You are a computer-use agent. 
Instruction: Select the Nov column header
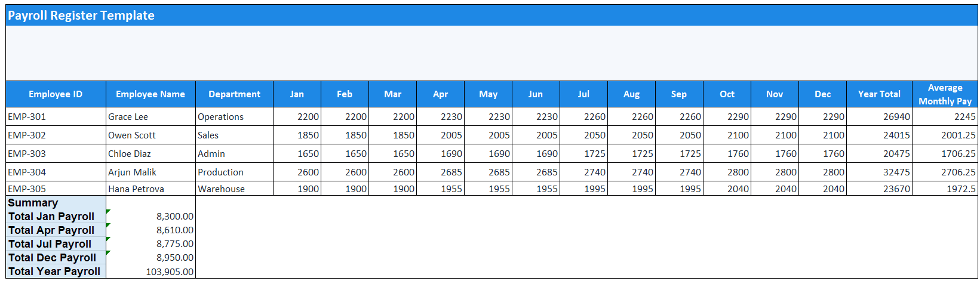(x=775, y=94)
